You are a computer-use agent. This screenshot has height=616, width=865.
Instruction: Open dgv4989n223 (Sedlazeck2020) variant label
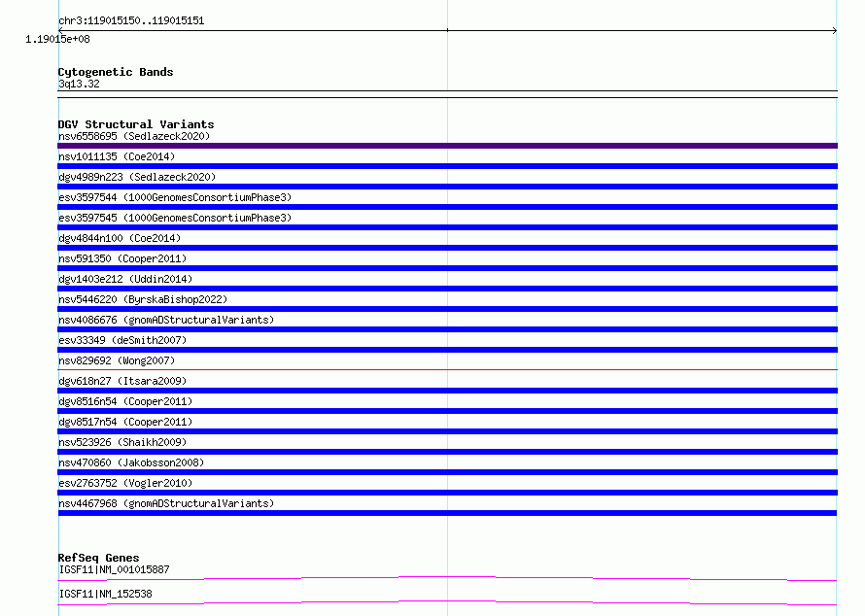click(137, 177)
